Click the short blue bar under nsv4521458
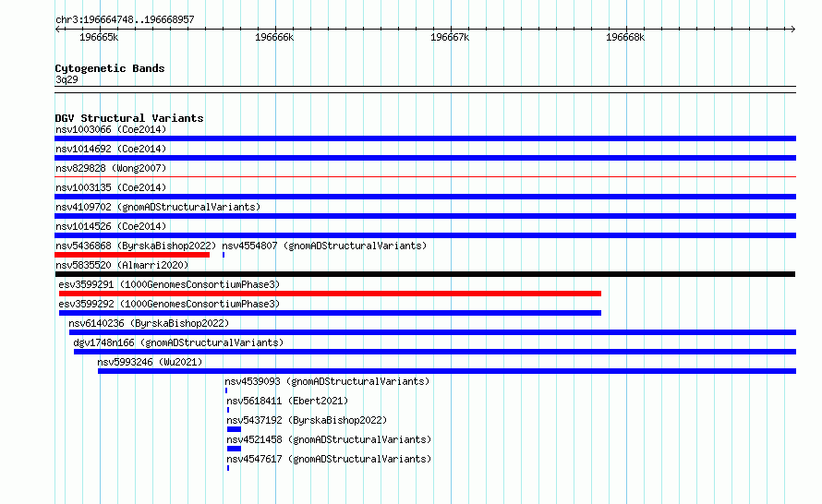 tap(234, 449)
